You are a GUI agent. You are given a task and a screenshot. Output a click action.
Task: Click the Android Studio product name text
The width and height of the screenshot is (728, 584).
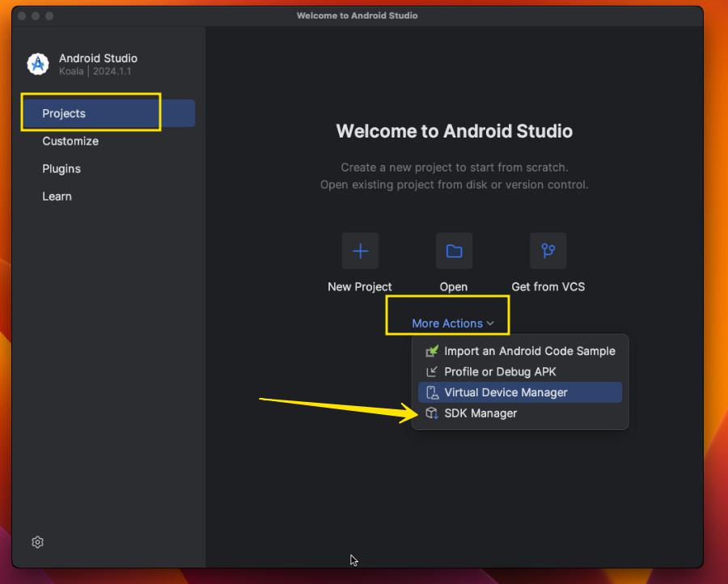98,58
